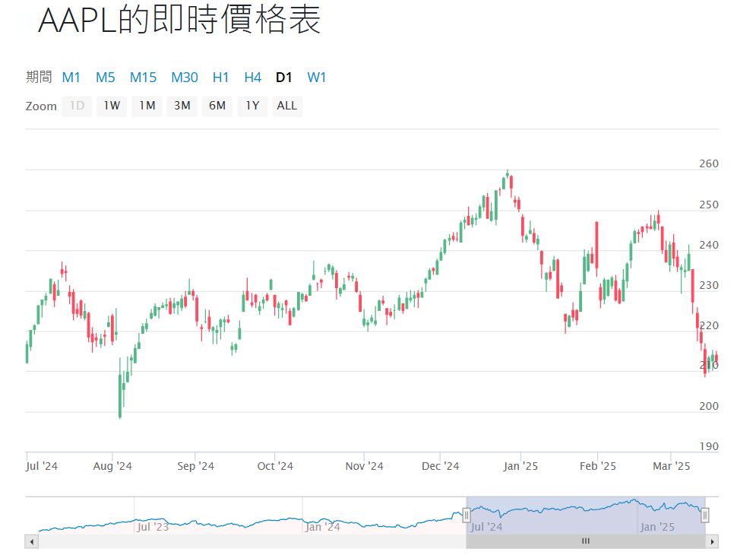Select the M30 period
This screenshot has width=756, height=555.
click(185, 78)
